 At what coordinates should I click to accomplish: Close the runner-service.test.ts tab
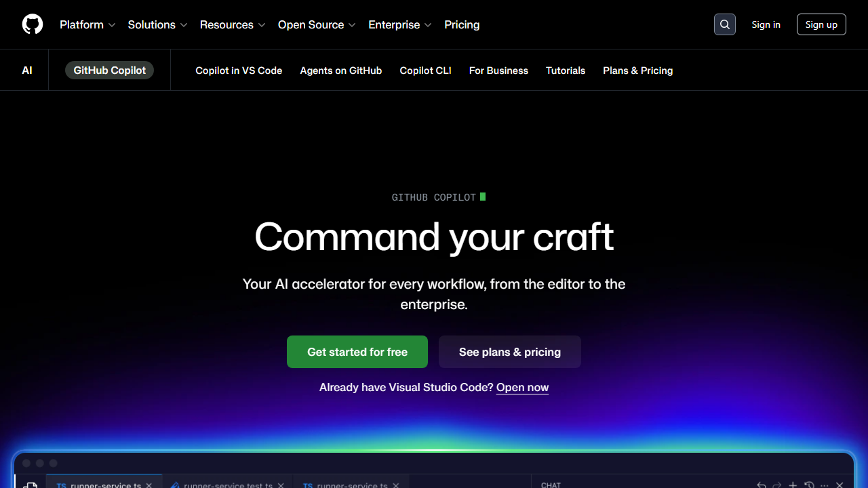pyautogui.click(x=280, y=485)
